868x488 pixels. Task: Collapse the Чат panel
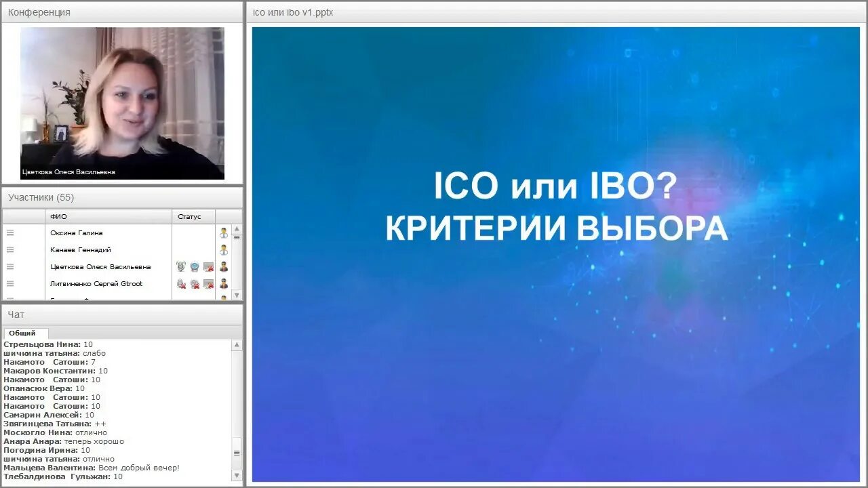(15, 314)
